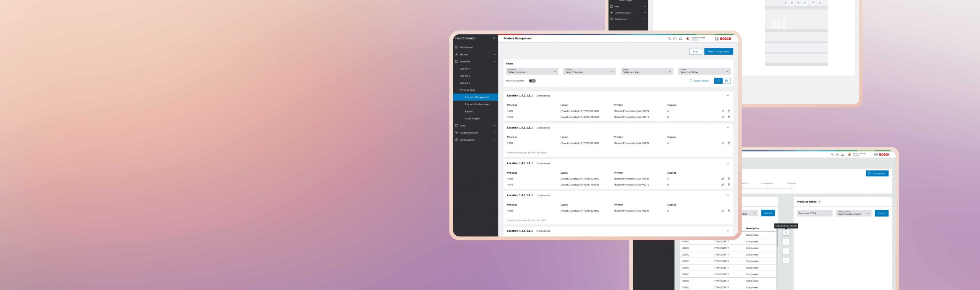Screen dimensions: 980x290
Task: Open help icon in Printers Management header
Action: tap(675, 39)
